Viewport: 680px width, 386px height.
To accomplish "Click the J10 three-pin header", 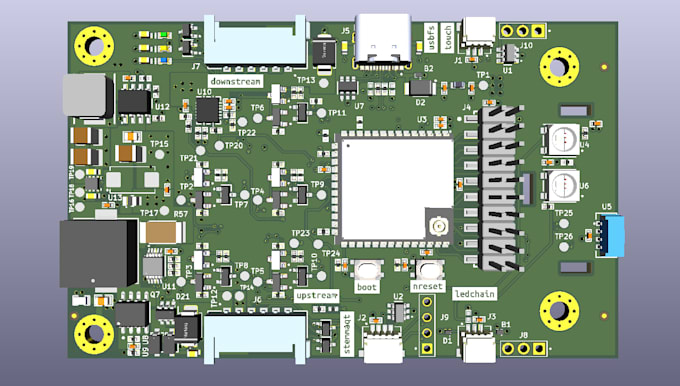I will [x=523, y=31].
